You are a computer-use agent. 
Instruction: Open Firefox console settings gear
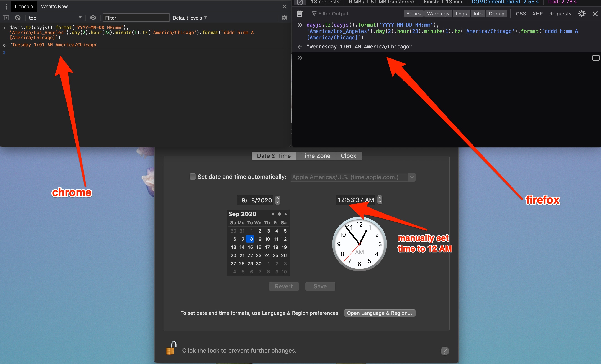pyautogui.click(x=581, y=14)
